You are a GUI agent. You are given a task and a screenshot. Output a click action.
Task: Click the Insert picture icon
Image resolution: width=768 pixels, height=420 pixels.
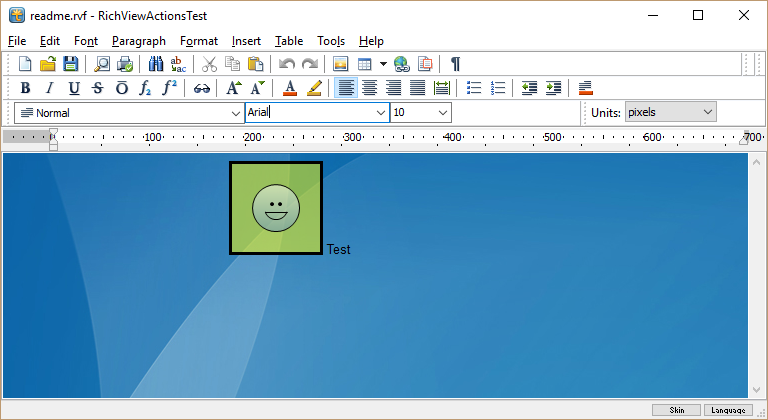[x=340, y=64]
